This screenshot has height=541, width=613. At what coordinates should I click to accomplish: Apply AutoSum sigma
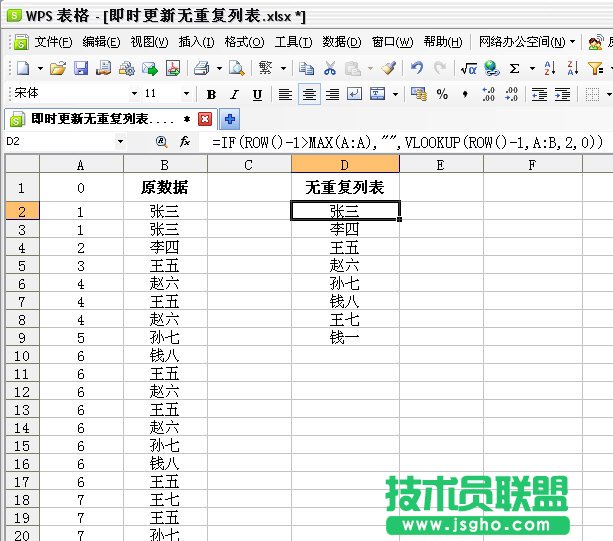[x=515, y=69]
